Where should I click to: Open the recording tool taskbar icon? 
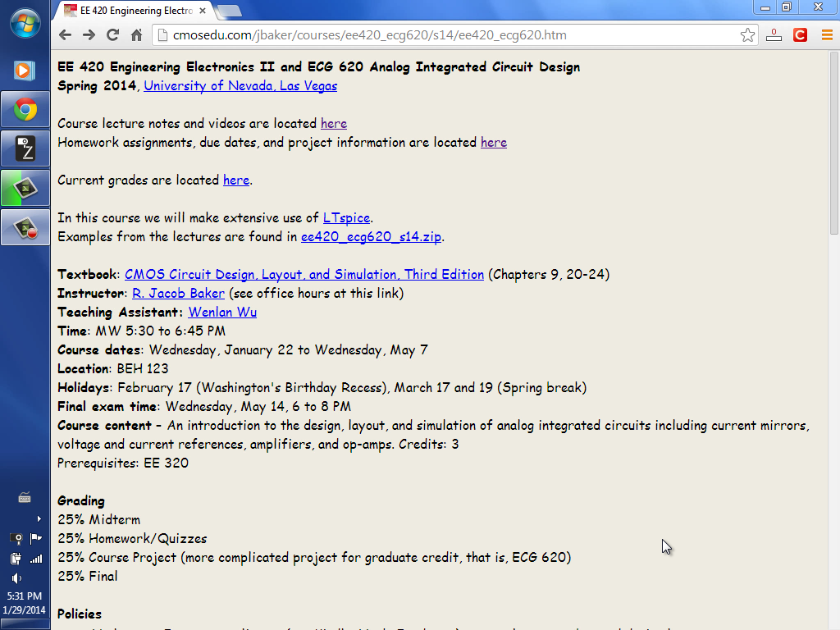(25, 228)
